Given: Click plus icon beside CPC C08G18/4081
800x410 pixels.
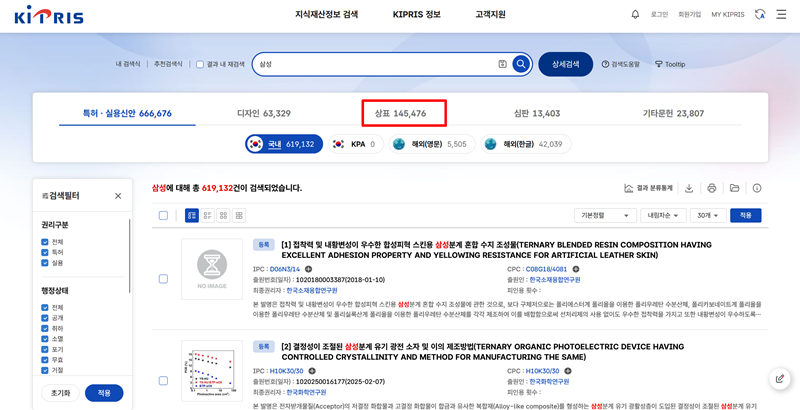Looking at the screenshot, I should coord(576,269).
